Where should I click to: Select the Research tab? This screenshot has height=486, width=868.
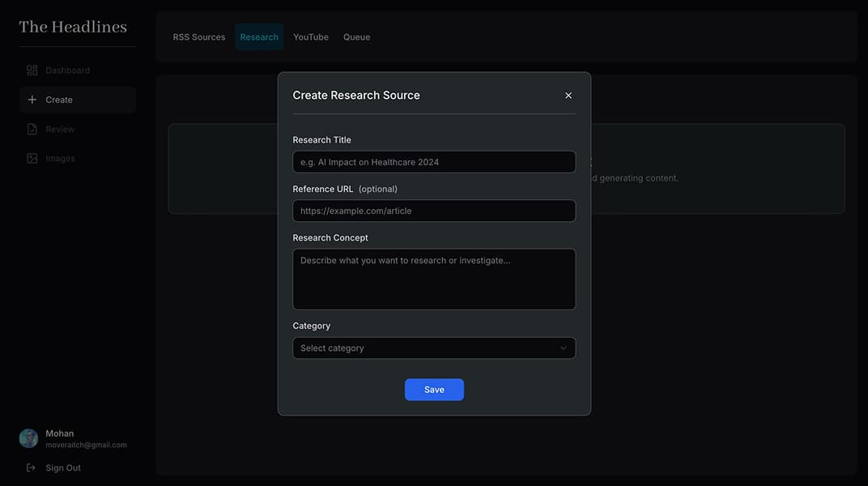(259, 37)
